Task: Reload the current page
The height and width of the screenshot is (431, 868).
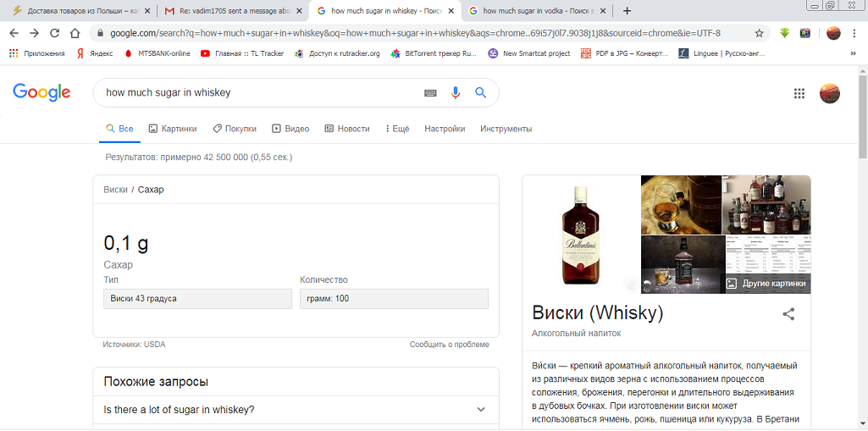Action: [x=54, y=33]
